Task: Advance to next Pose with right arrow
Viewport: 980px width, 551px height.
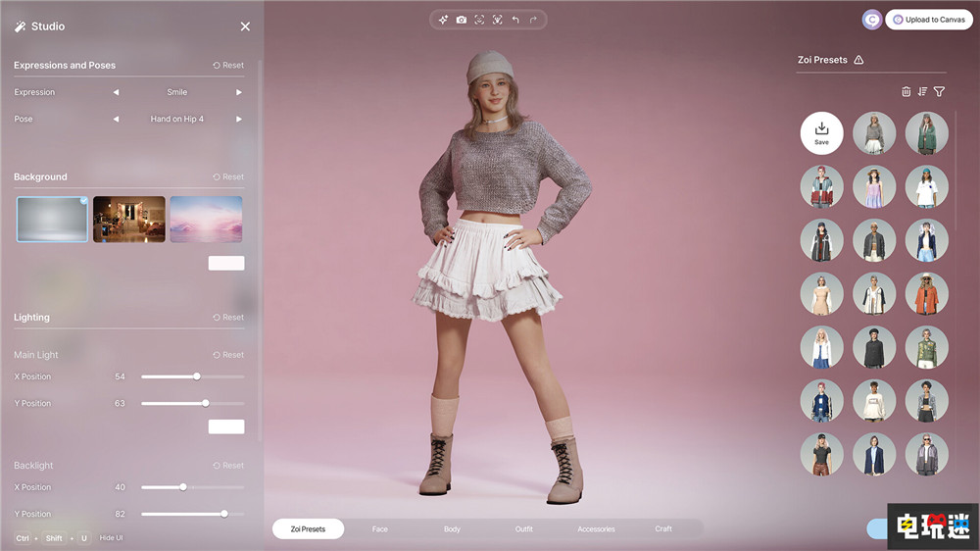Action: [x=238, y=119]
